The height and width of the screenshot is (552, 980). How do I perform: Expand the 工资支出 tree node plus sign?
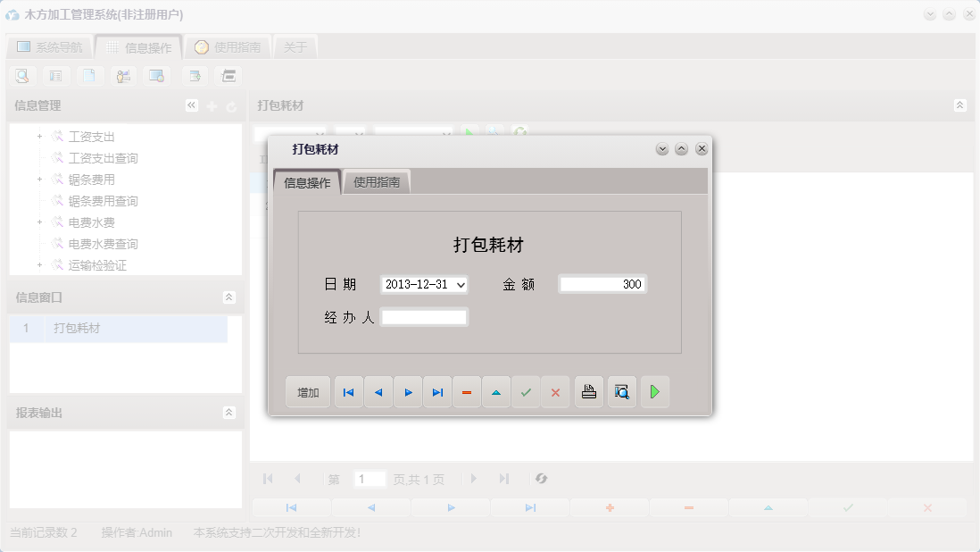click(37, 137)
